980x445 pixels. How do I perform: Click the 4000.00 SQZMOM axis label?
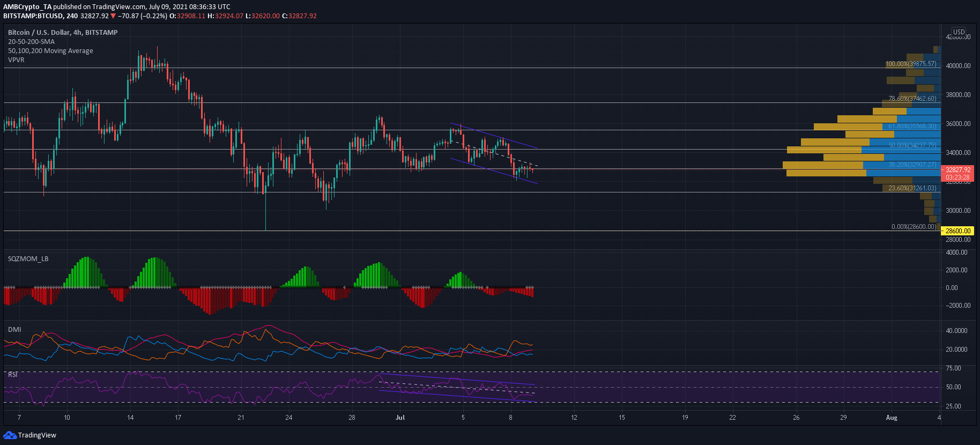956,253
